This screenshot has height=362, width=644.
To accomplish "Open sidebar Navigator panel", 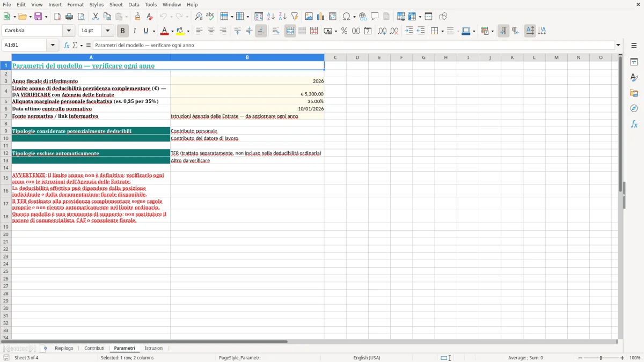I will pos(634,108).
